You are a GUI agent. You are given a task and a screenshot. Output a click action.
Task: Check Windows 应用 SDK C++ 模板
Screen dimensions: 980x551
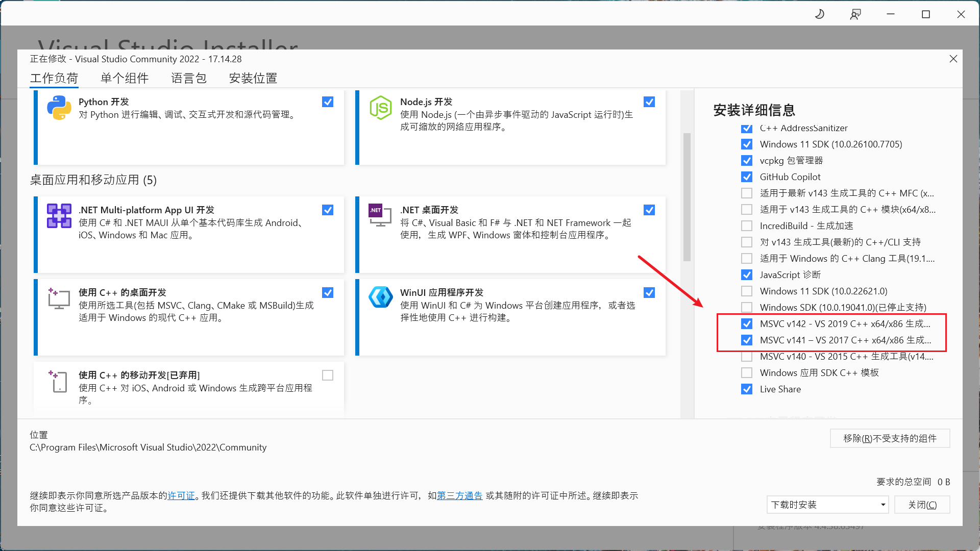(747, 373)
